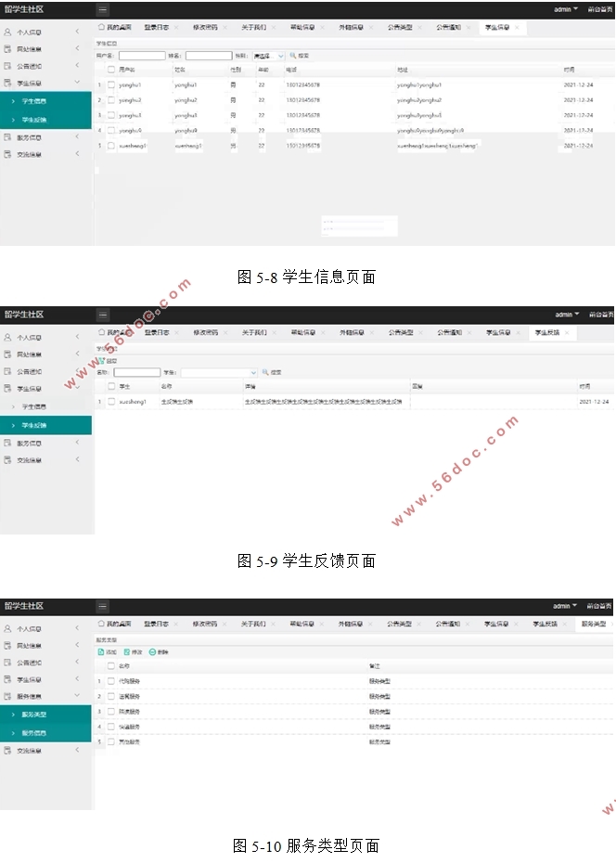Viewport: 616px width, 863px height.
Task: Select checkbox beside xuesheng1 feedback row
Action: pos(110,402)
